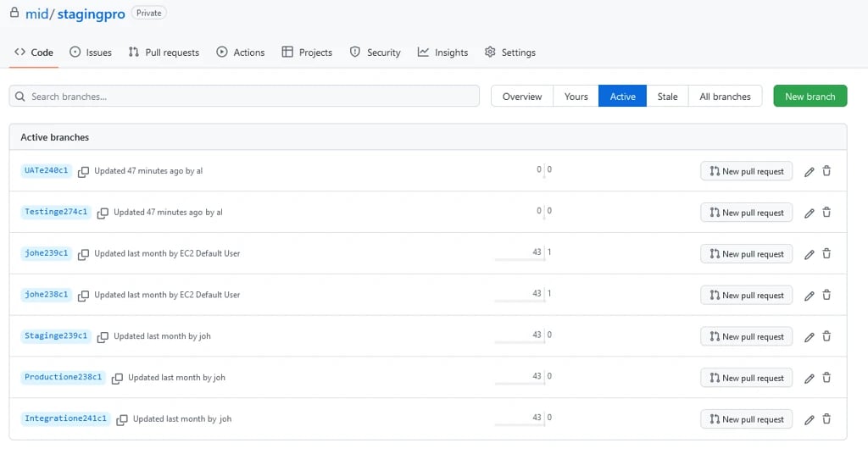868x454 pixels.
Task: New pull request for Staginge239c1
Action: coord(746,337)
